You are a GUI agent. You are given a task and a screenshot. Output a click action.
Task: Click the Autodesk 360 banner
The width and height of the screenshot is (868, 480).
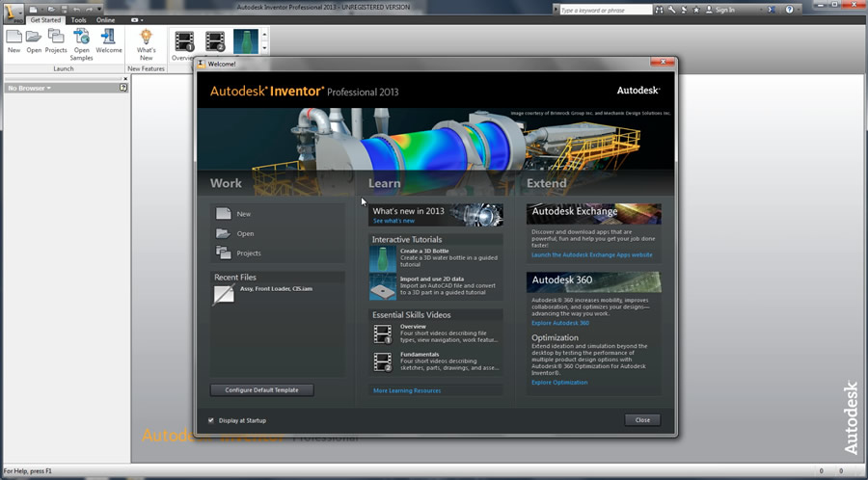[593, 282]
